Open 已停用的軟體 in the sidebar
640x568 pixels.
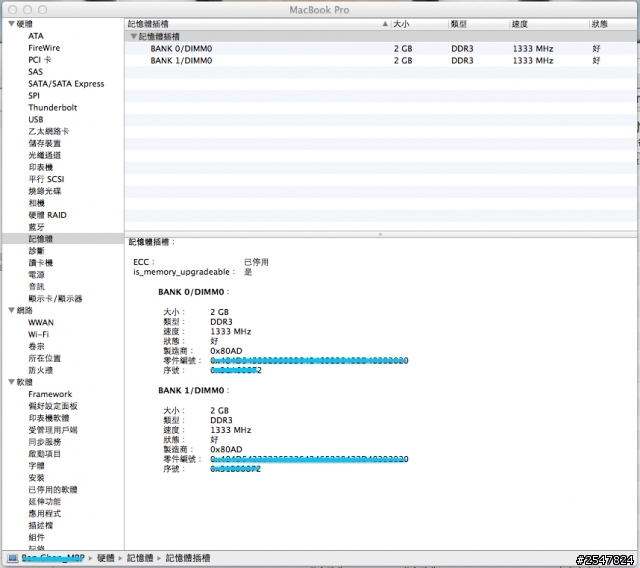tap(53, 489)
